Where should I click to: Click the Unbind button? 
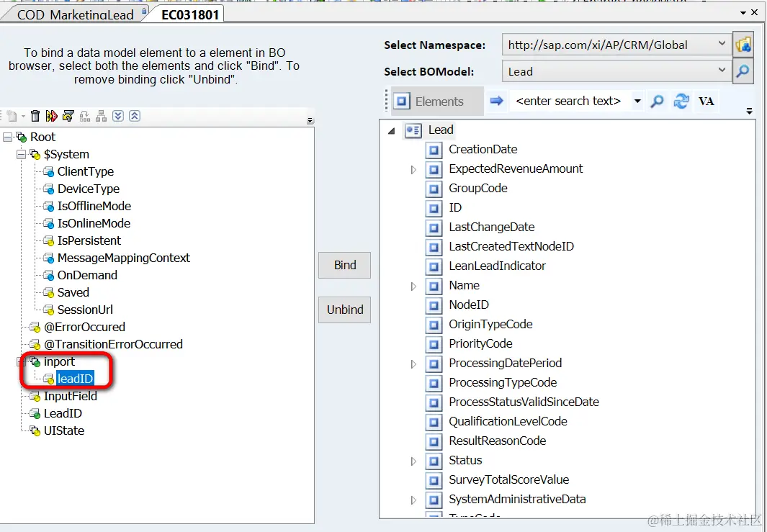point(345,310)
